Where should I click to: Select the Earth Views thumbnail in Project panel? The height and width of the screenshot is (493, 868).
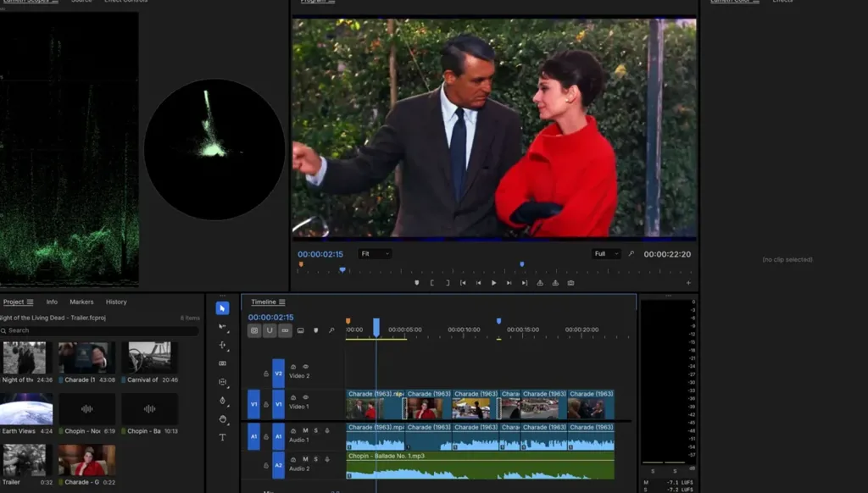(x=26, y=409)
